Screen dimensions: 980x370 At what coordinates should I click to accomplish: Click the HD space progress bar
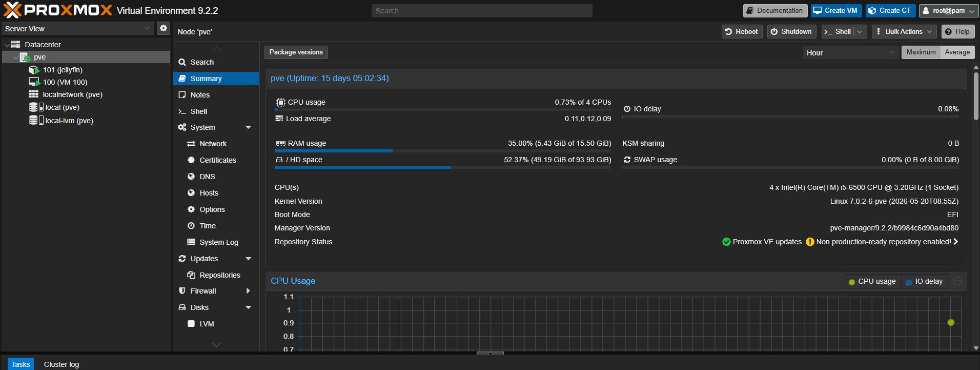click(x=443, y=167)
